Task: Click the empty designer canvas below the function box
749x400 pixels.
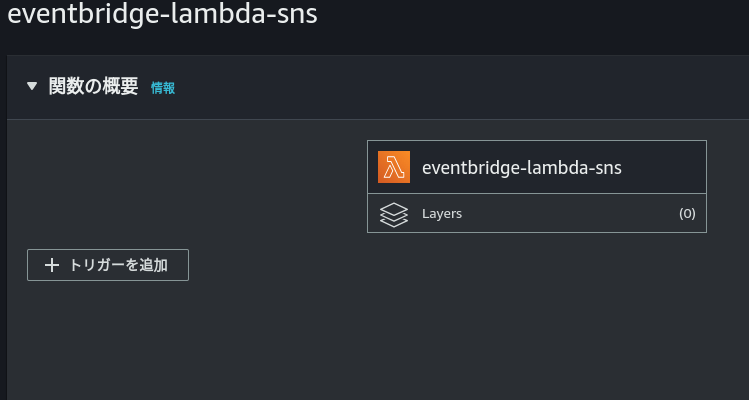Action: (537, 315)
